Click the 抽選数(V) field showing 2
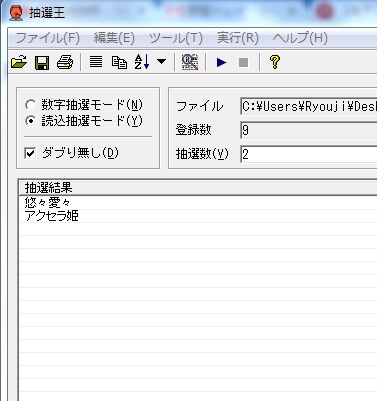The height and width of the screenshot is (401, 377). point(308,154)
